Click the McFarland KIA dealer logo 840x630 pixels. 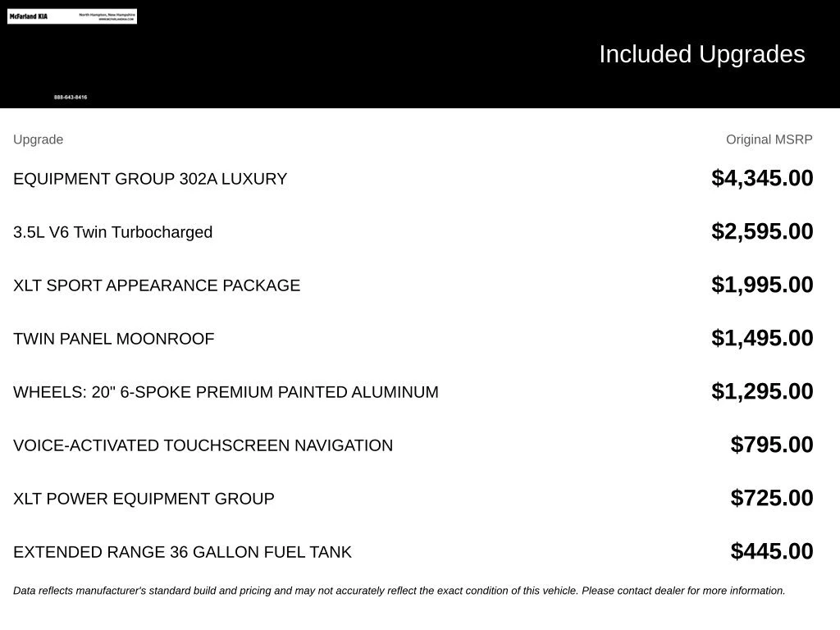coord(72,16)
